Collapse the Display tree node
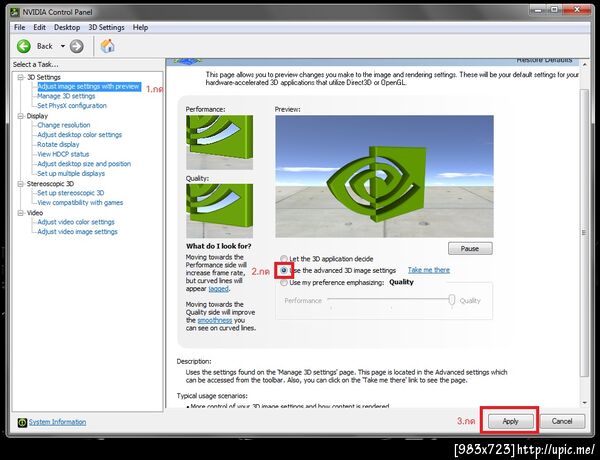Viewport: 600px width, 460px height. pos(21,116)
